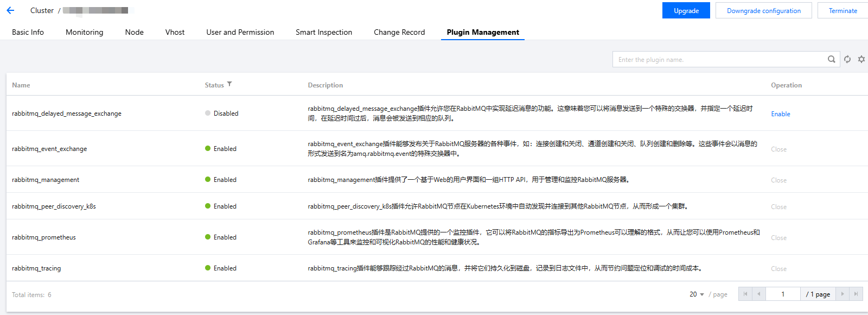The image size is (868, 315).
Task: Click Enabled status for rabbitmq_event_exchange
Action: (x=221, y=149)
